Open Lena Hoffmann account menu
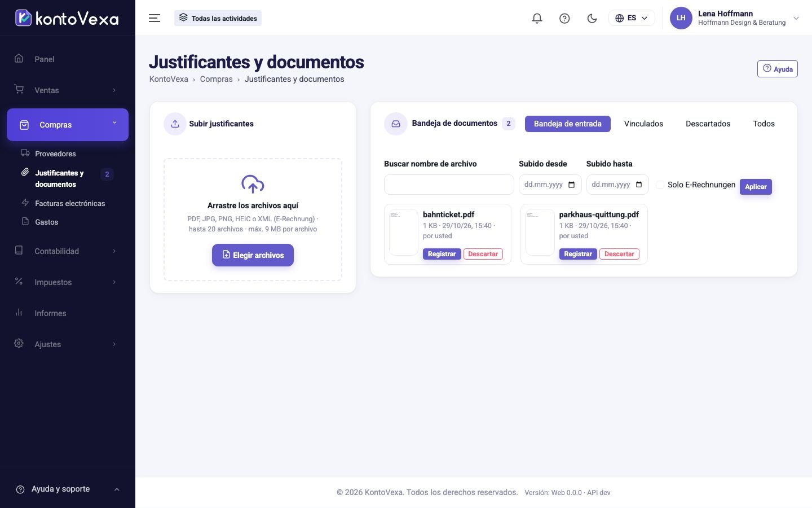 click(x=735, y=18)
